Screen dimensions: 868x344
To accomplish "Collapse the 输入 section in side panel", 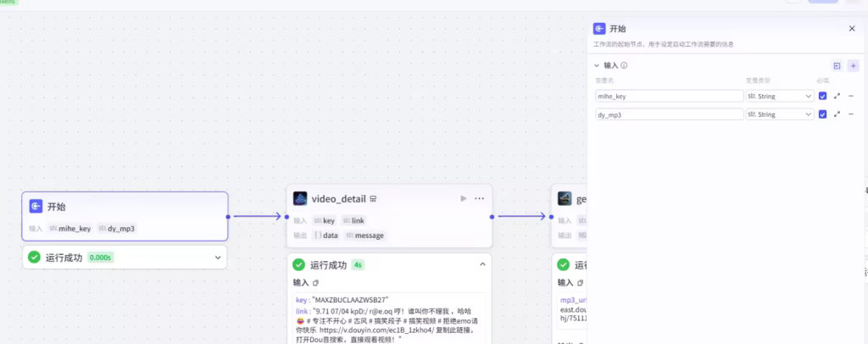I will pos(596,65).
